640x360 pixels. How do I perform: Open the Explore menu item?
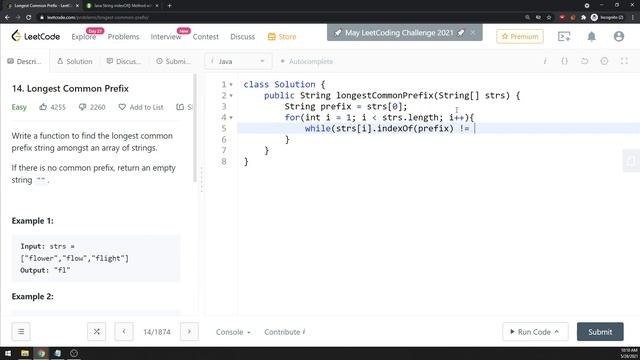pyautogui.click(x=84, y=37)
